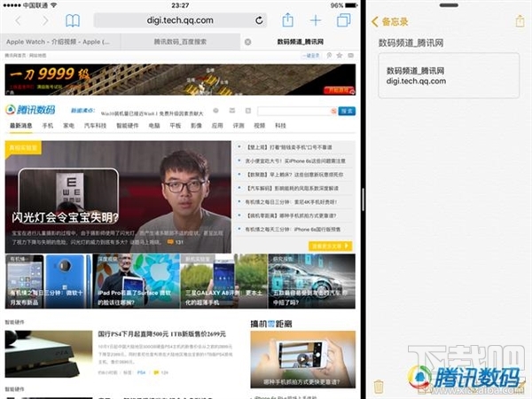This screenshot has height=399, width=532.
Task: Open the 家电 navigation item
Action: pos(68,126)
